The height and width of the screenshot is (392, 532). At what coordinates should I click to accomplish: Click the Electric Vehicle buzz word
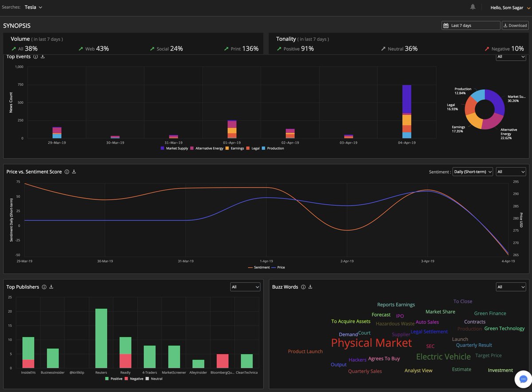coord(443,357)
